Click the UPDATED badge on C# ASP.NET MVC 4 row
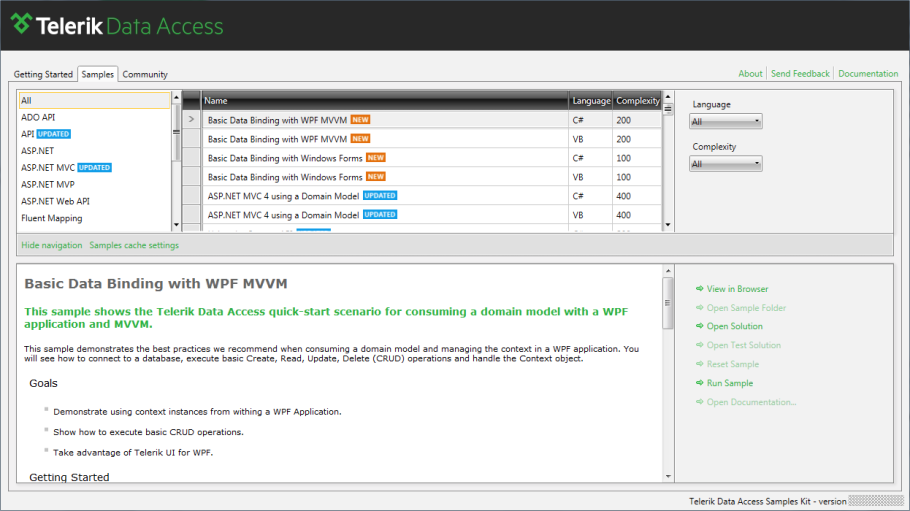The image size is (910, 511). tap(380, 196)
